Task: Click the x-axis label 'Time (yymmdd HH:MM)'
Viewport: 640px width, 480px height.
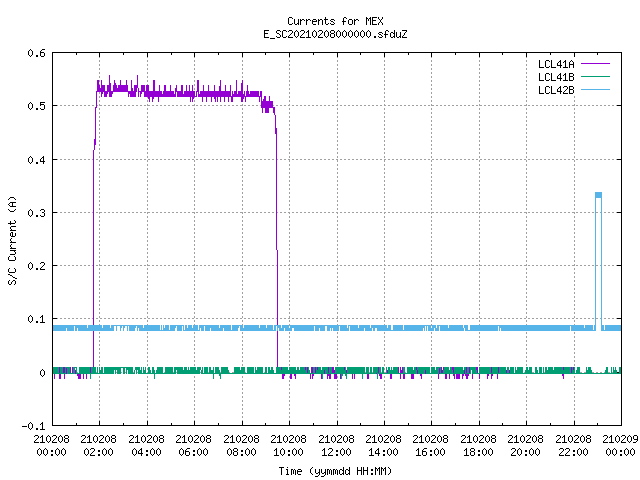Action: pos(335,471)
